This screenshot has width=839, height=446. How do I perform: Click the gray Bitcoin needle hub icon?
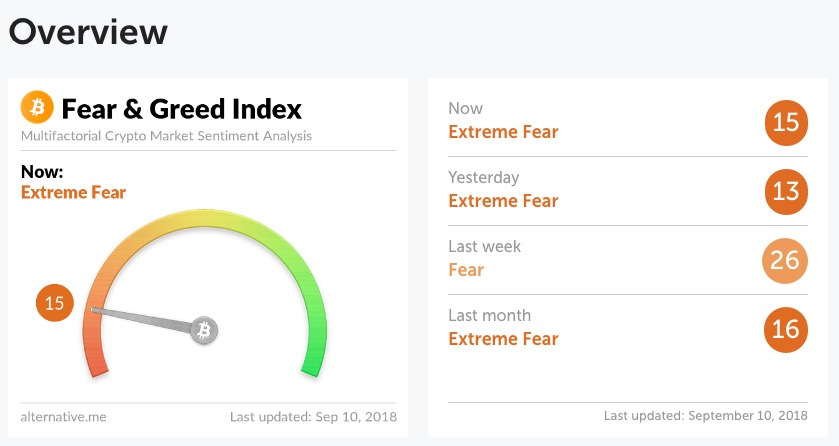(204, 330)
